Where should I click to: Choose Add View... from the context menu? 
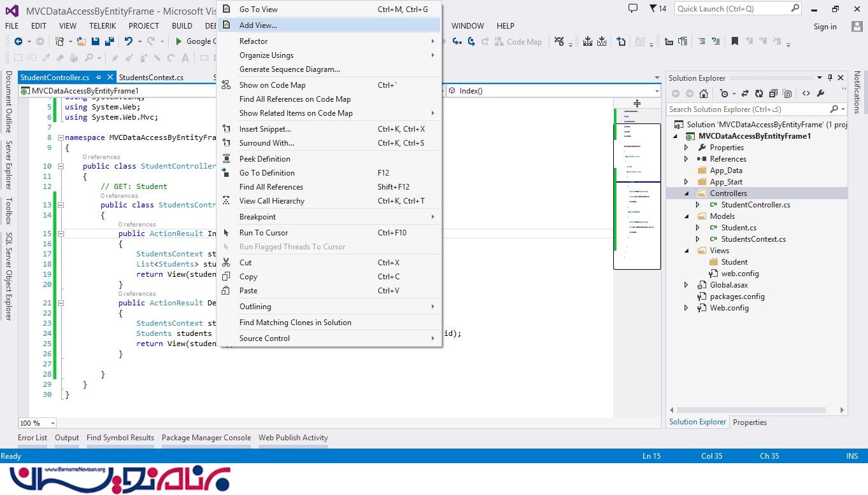click(x=258, y=25)
